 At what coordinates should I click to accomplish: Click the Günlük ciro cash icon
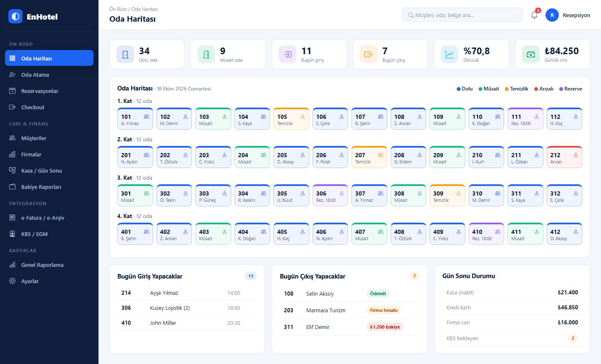click(531, 54)
